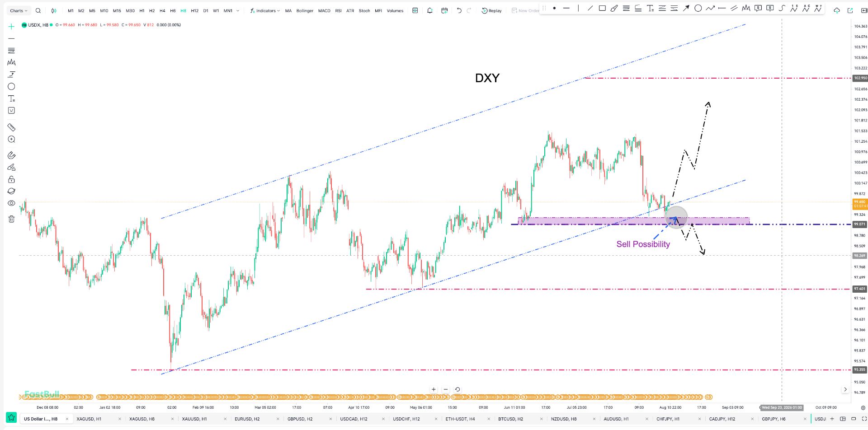Open the economic calendar icon
The width and height of the screenshot is (868, 430).
(x=444, y=11)
